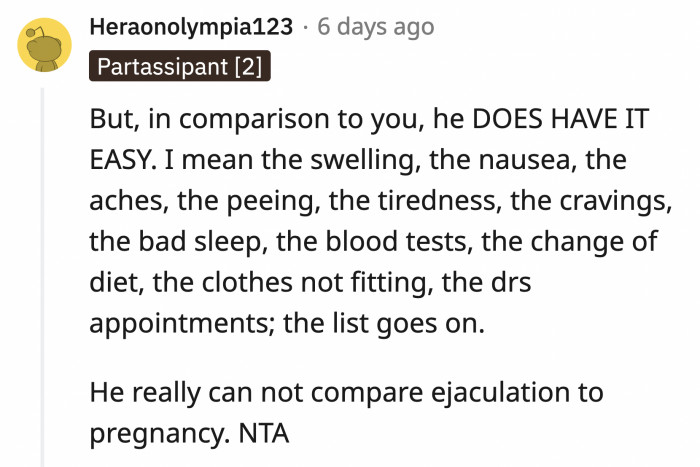Collapse the comment thread using the vertical line
The height and width of the screenshot is (467, 700).
(42, 277)
